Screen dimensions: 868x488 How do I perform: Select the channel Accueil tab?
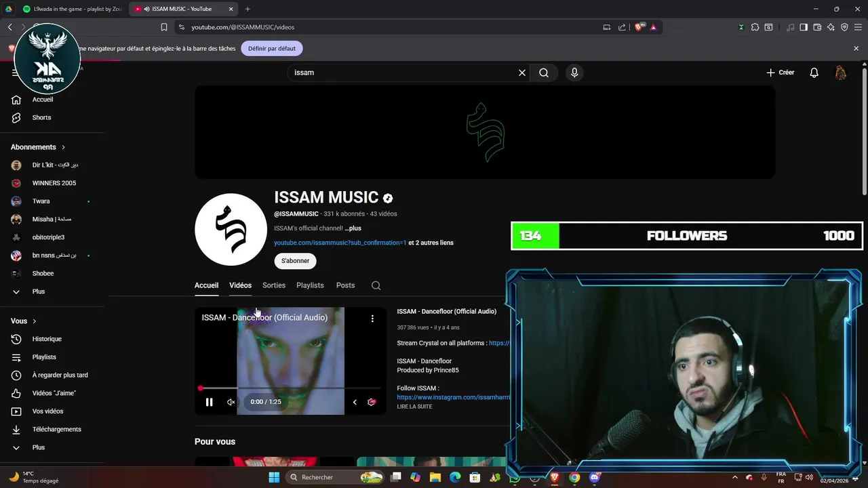click(x=206, y=285)
